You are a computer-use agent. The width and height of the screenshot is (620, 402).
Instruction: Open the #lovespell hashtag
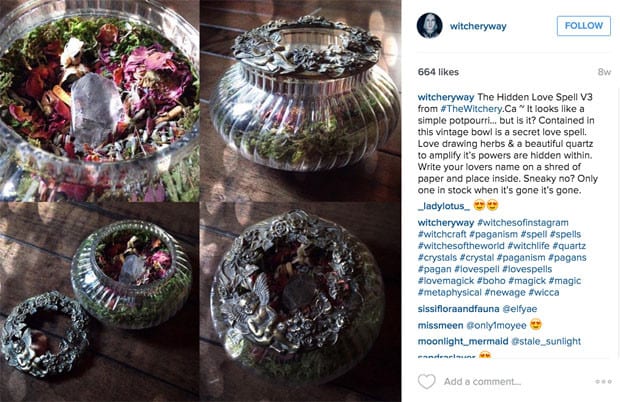pyautogui.click(x=476, y=269)
